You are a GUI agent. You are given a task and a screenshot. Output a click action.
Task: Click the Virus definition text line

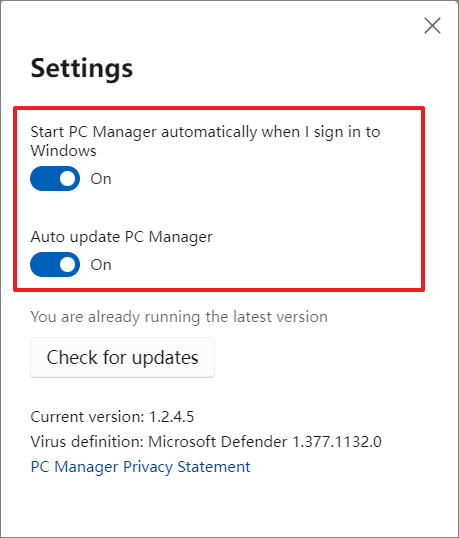tap(206, 442)
